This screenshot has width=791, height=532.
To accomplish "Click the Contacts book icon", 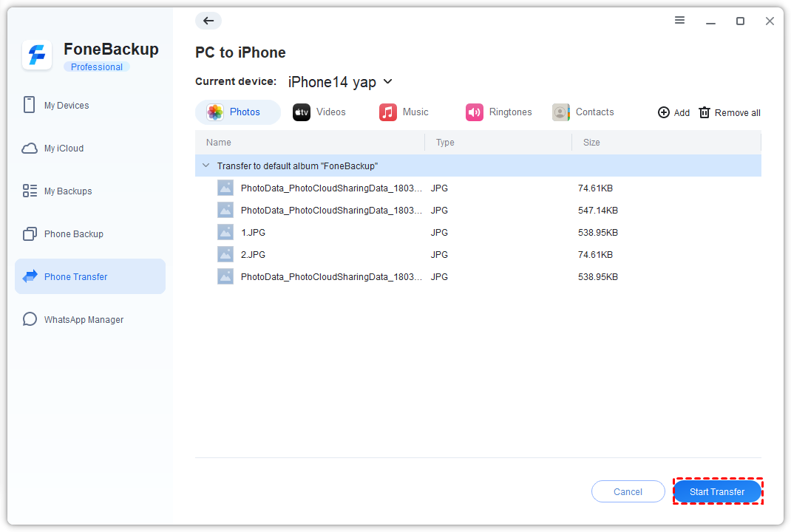I will tap(561, 112).
